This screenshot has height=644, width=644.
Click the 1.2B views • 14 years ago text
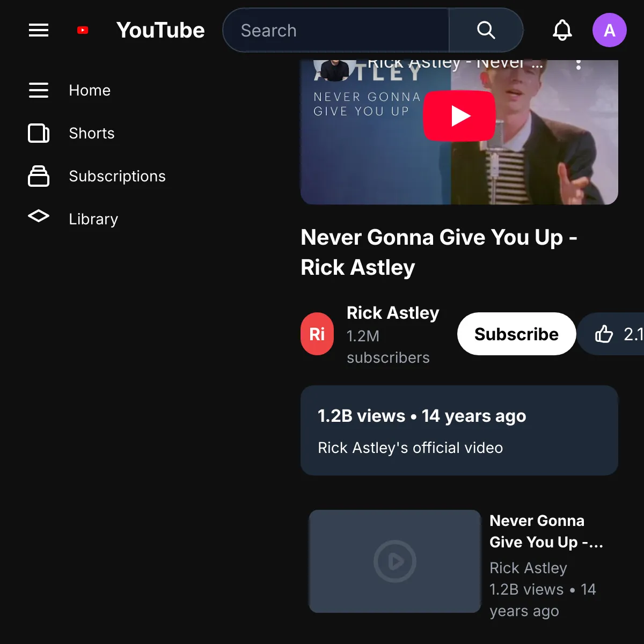pos(422,416)
